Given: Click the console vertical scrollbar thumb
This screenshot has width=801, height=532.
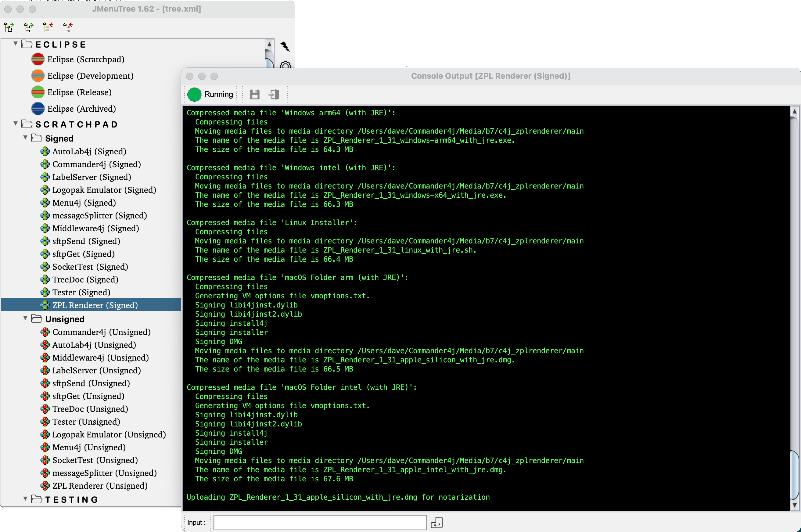Looking at the screenshot, I should 794,475.
